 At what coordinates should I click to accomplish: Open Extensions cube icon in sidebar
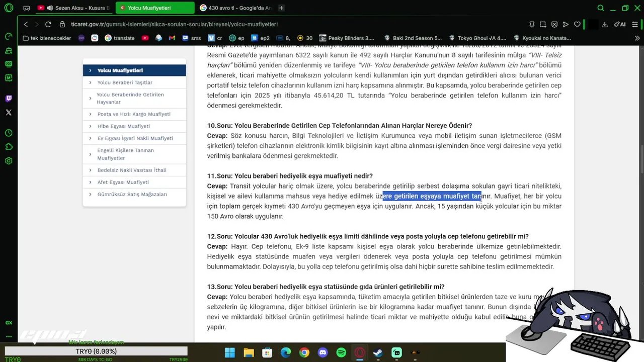click(9, 147)
